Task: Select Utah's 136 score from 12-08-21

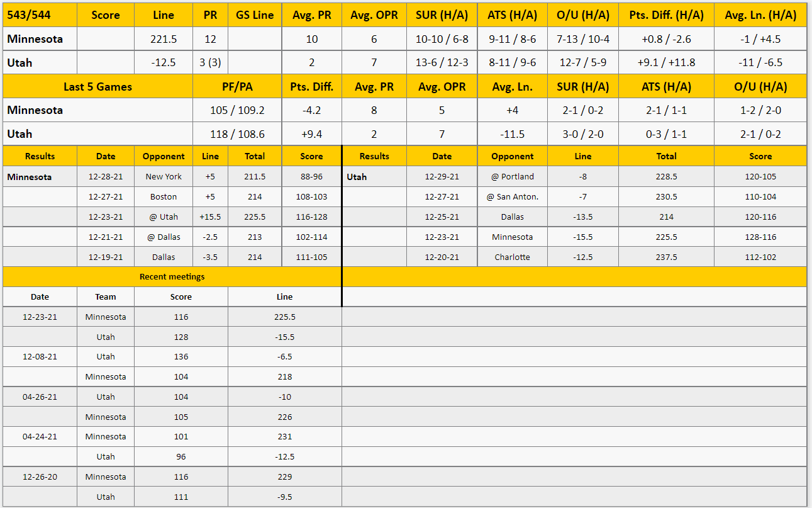Action: click(x=181, y=357)
